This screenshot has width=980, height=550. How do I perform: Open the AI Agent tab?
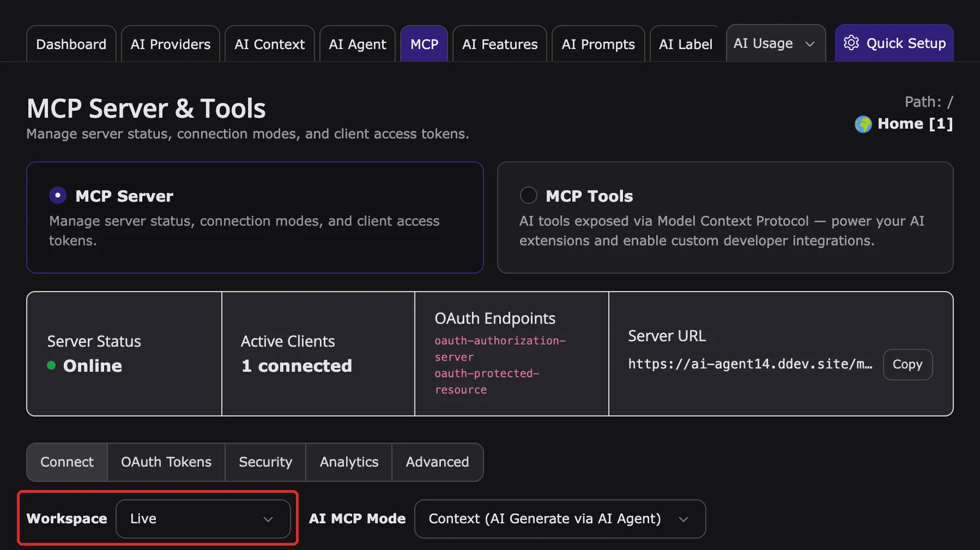[x=358, y=44]
